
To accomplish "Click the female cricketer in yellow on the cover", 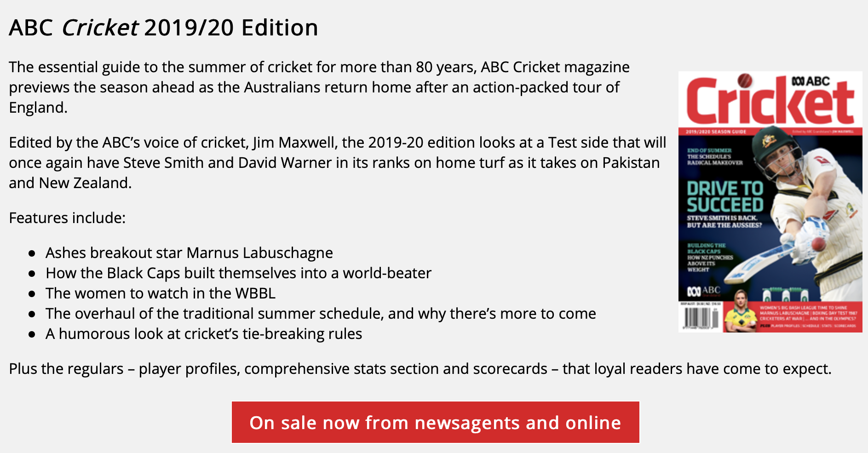I will (x=740, y=310).
